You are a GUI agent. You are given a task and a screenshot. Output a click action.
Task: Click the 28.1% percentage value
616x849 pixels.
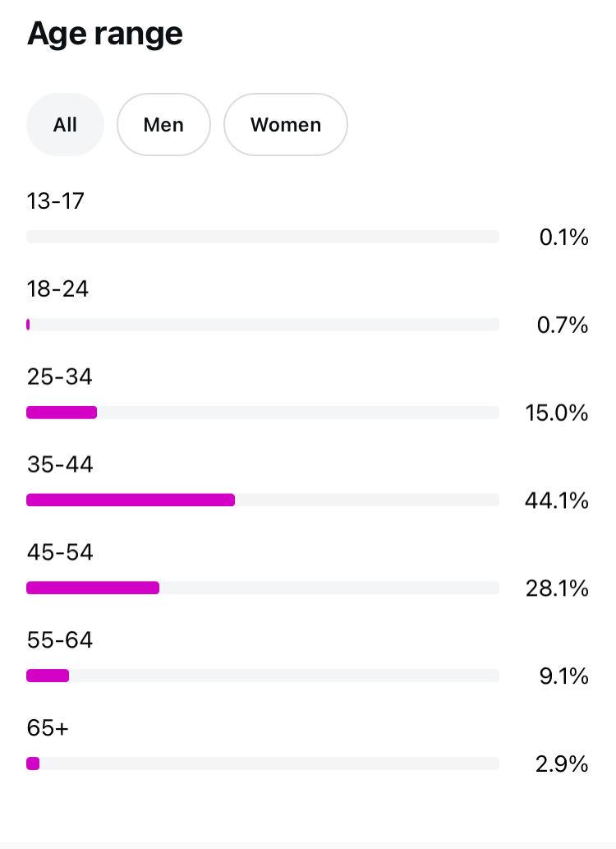(557, 588)
